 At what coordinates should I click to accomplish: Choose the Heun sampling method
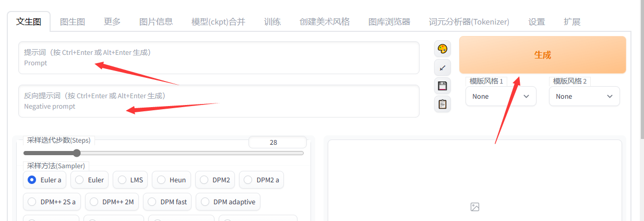172,180
